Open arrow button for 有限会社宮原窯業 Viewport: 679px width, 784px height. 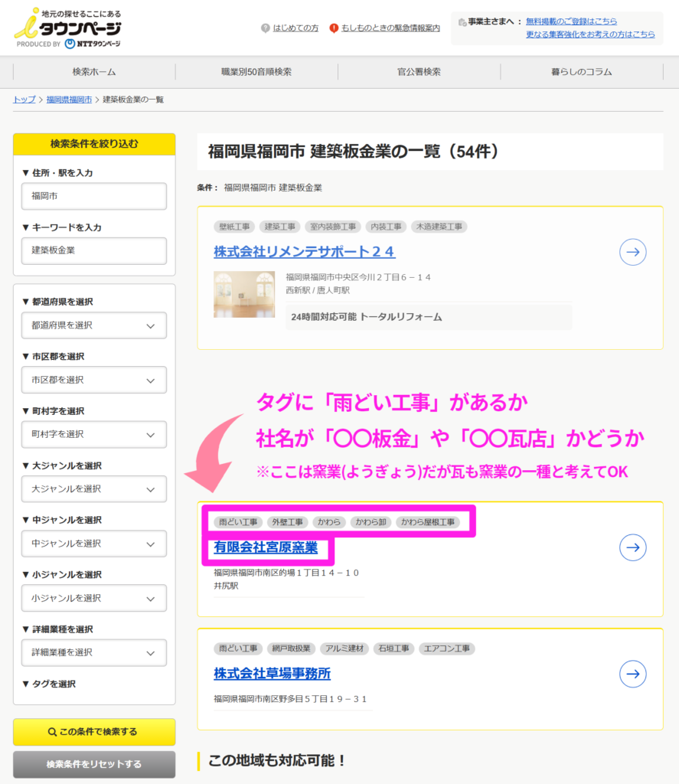coord(632,547)
